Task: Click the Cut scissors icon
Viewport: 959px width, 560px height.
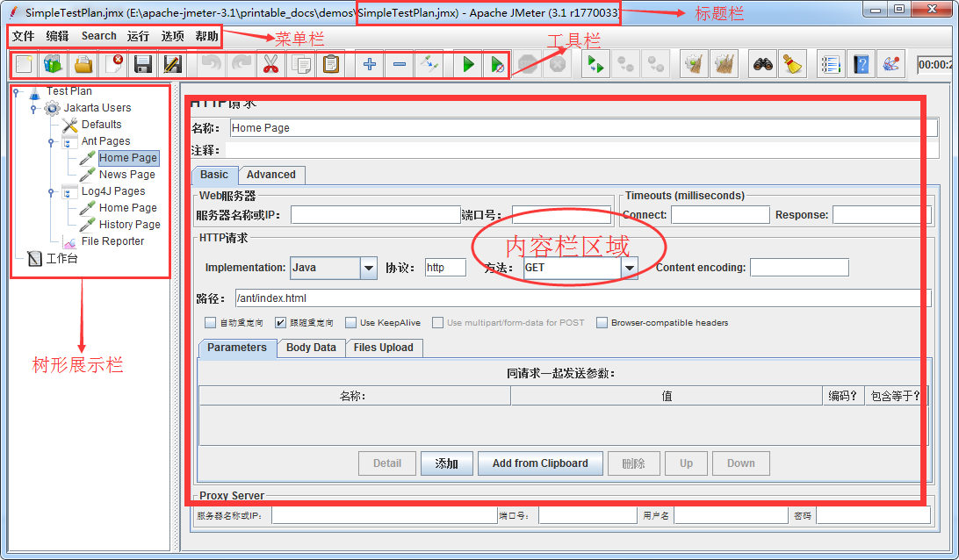Action: (x=270, y=64)
